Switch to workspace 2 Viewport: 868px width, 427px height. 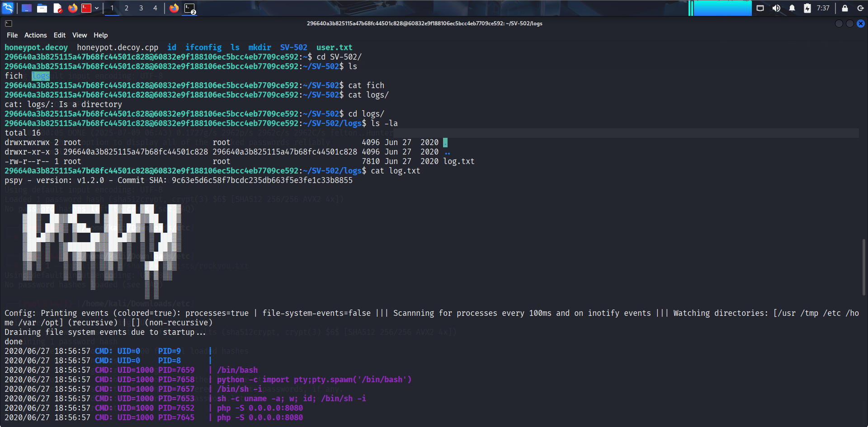tap(127, 8)
